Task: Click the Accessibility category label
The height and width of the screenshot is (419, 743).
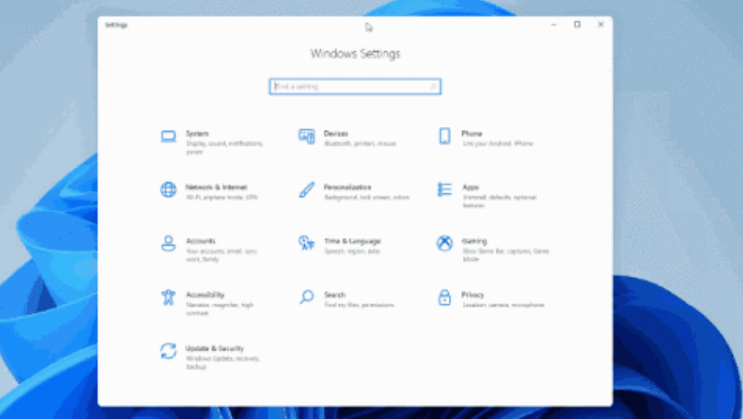Action: pos(205,295)
